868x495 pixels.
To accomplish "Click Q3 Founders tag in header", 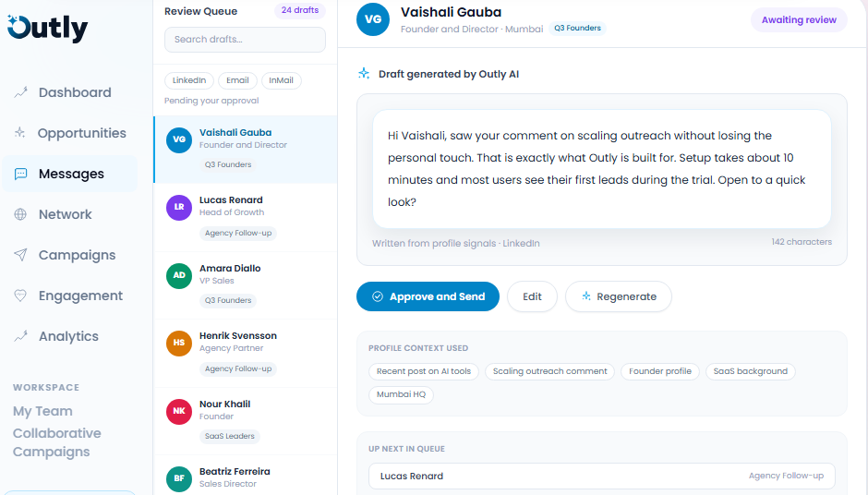I will tap(577, 29).
